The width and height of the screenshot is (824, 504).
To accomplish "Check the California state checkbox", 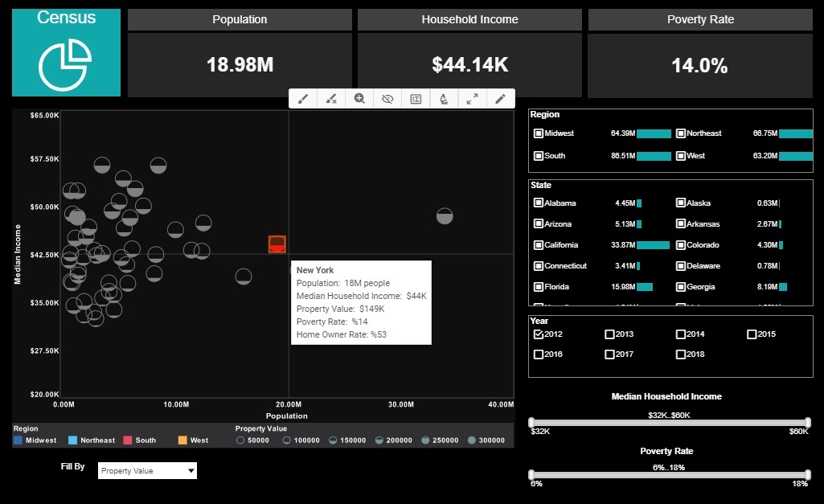I will point(538,245).
